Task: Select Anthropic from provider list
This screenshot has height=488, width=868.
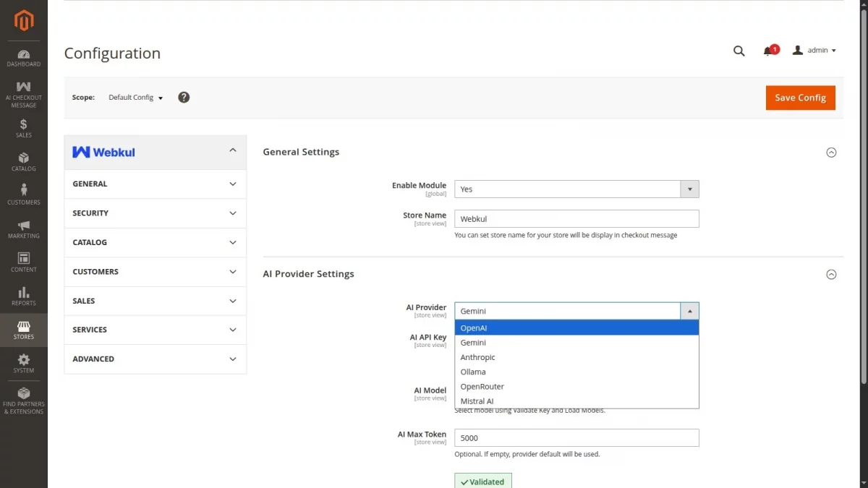Action: (576, 357)
